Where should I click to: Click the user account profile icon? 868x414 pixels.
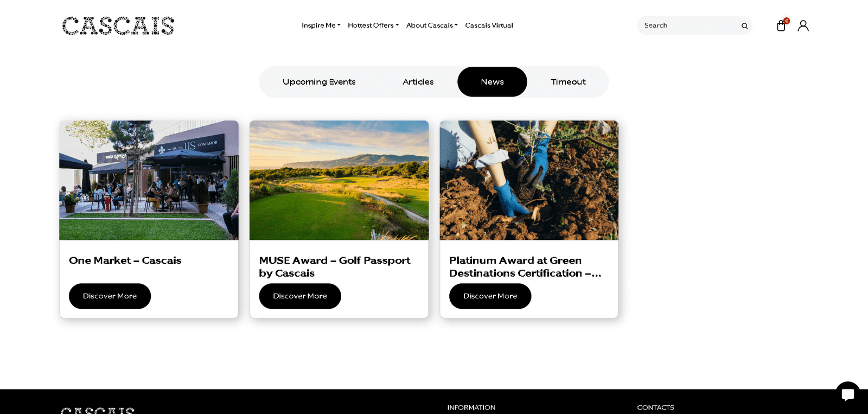(803, 26)
